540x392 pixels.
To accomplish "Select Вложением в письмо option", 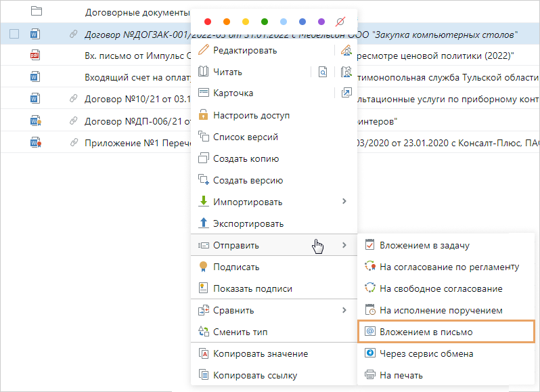I will [426, 332].
